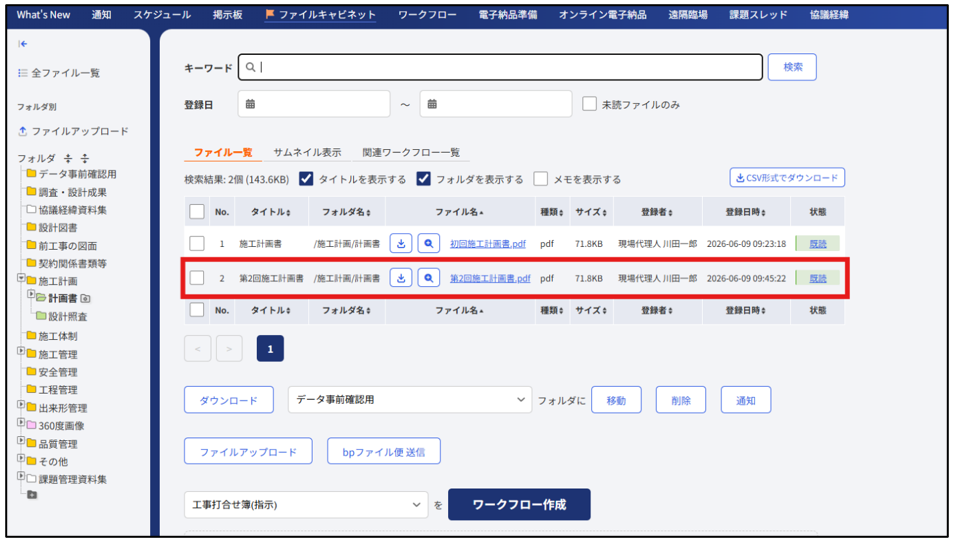Toggle the 未読ファイルのみ checkbox
The height and width of the screenshot is (541, 955).
(589, 104)
